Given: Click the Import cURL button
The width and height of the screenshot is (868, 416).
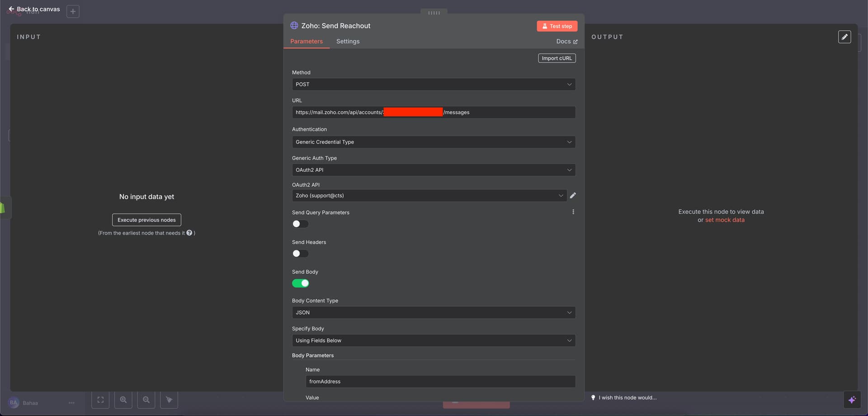Looking at the screenshot, I should click(557, 58).
